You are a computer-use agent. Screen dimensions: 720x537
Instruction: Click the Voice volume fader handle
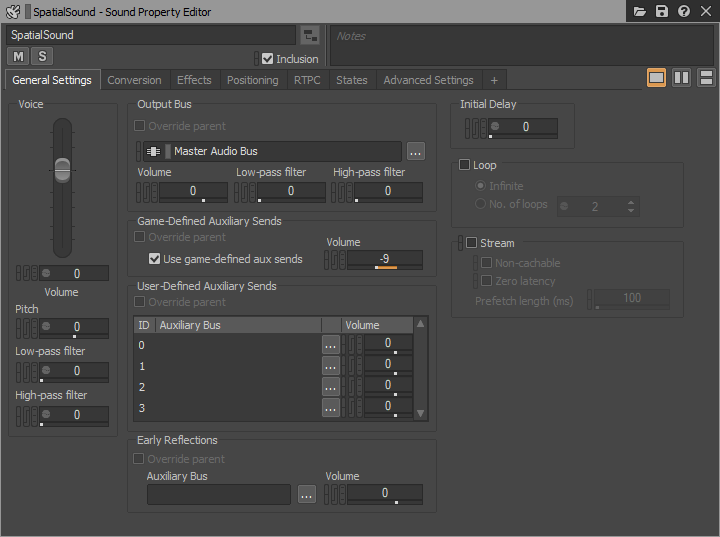click(x=62, y=170)
